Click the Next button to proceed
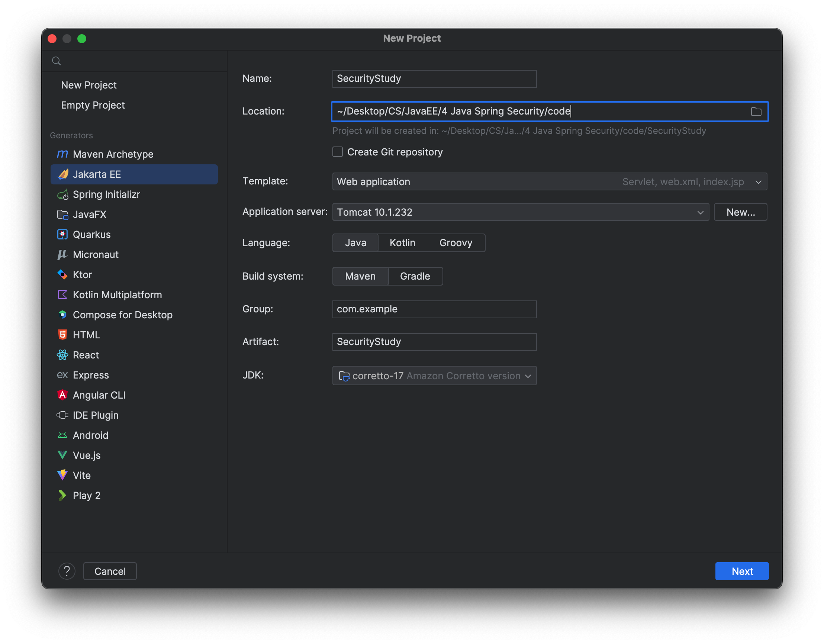The height and width of the screenshot is (644, 824). click(743, 571)
